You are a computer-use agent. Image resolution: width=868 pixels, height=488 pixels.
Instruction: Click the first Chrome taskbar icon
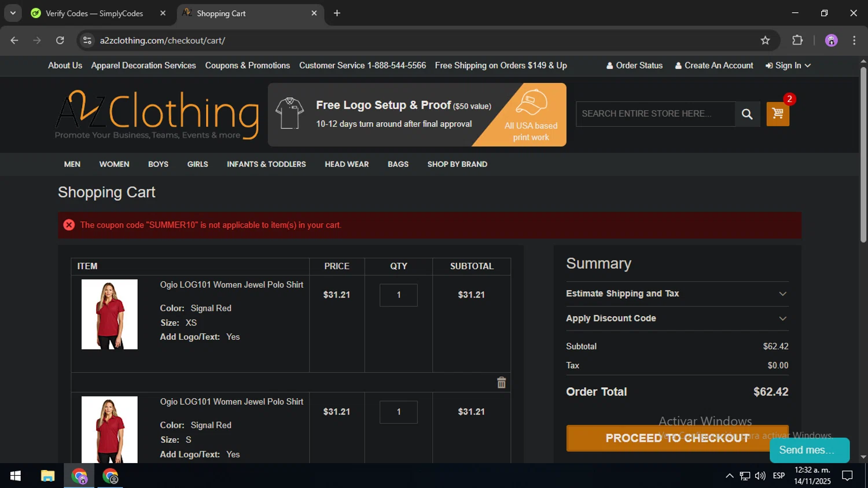79,476
